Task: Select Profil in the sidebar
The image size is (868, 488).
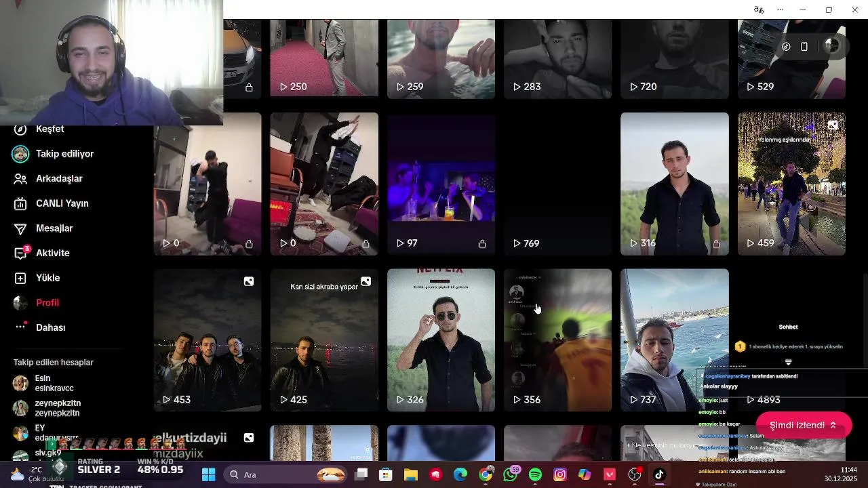Action: point(37,302)
